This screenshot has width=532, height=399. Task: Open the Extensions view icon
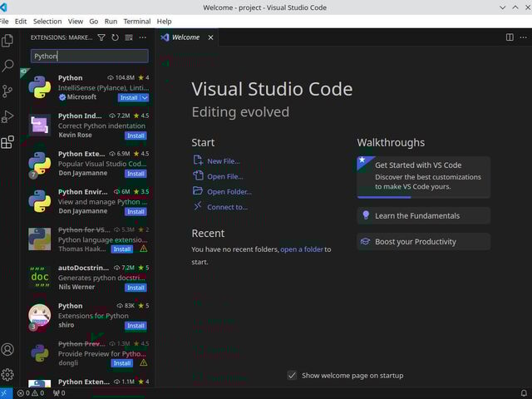point(7,142)
